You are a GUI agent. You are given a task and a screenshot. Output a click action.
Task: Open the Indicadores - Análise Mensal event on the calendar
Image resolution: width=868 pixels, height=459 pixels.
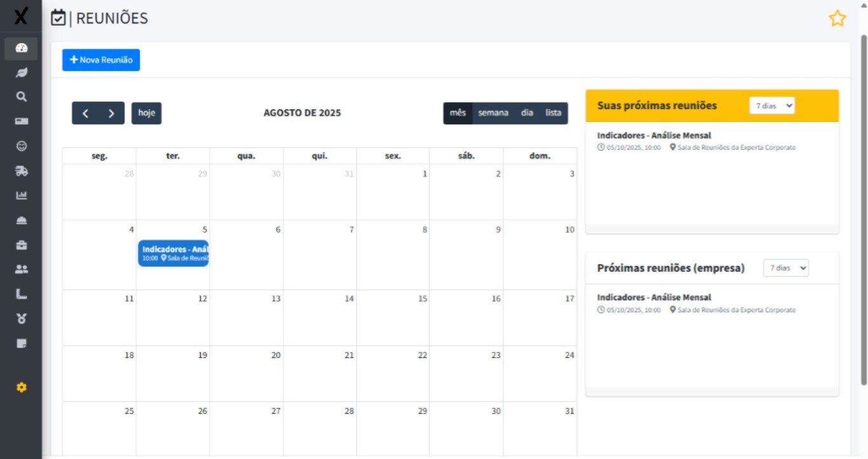click(x=173, y=253)
